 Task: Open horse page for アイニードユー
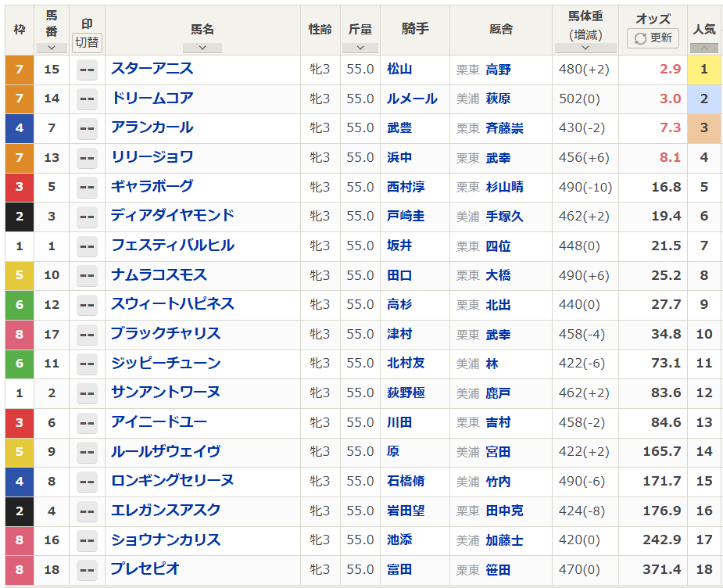click(159, 421)
